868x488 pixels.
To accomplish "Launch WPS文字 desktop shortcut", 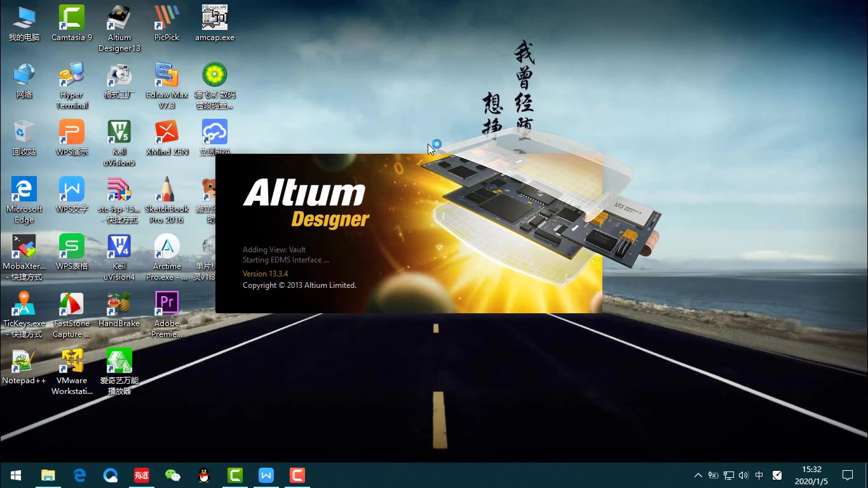I will point(72,195).
